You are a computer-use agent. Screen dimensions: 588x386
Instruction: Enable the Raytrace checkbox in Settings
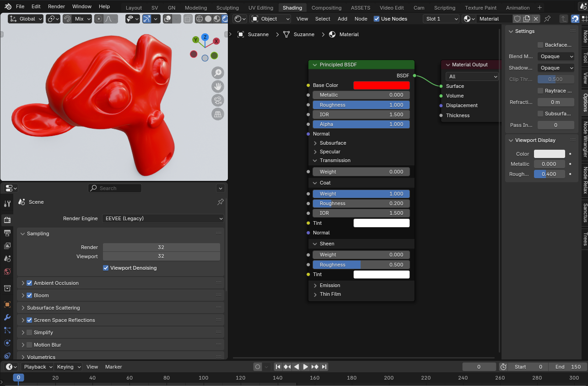pyautogui.click(x=540, y=91)
